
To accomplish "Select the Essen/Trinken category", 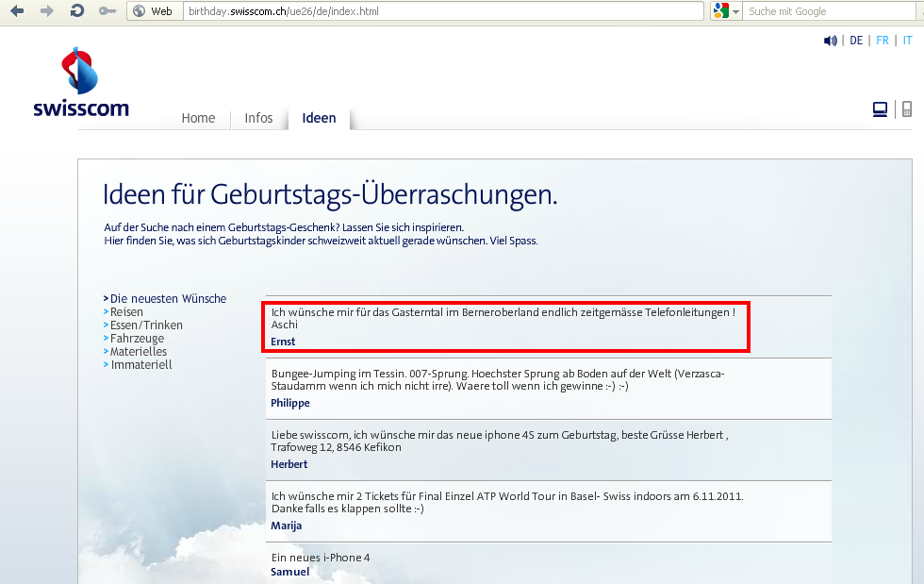I will (146, 325).
